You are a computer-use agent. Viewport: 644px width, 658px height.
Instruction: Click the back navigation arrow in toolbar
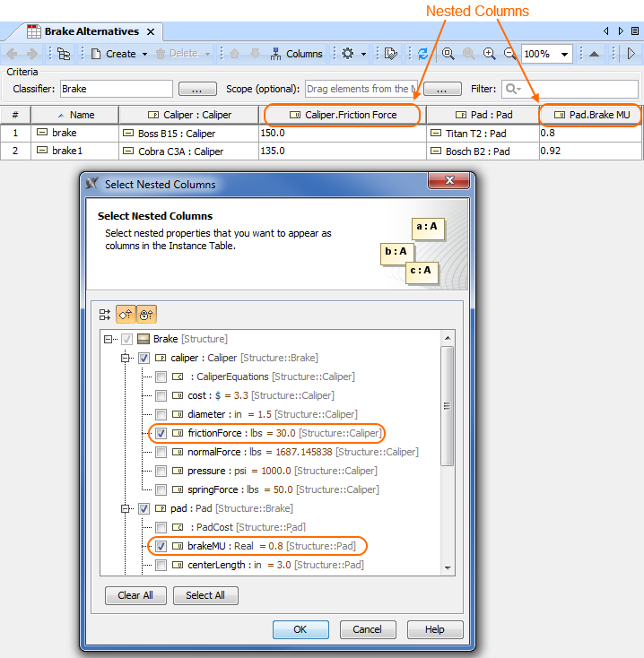(12, 54)
